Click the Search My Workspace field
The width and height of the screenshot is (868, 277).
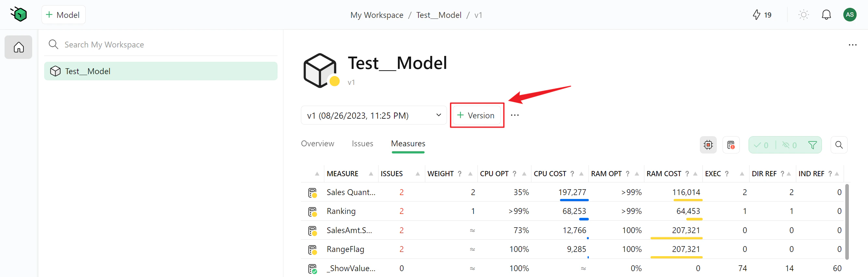click(x=161, y=45)
